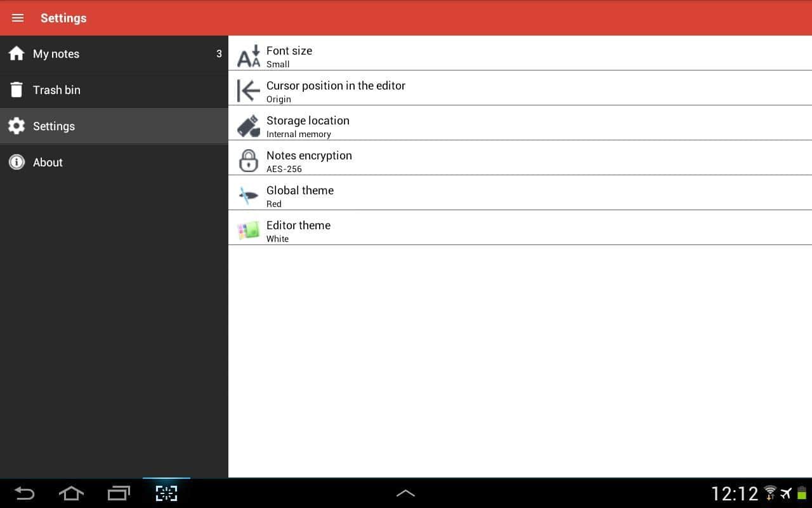812x508 pixels.
Task: Click the Global theme brush icon
Action: (x=249, y=196)
